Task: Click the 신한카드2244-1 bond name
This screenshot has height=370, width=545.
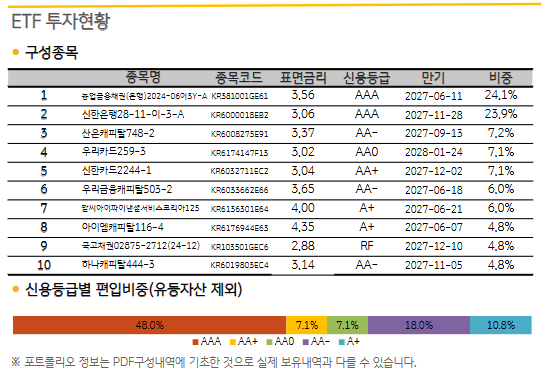Action: click(x=116, y=170)
